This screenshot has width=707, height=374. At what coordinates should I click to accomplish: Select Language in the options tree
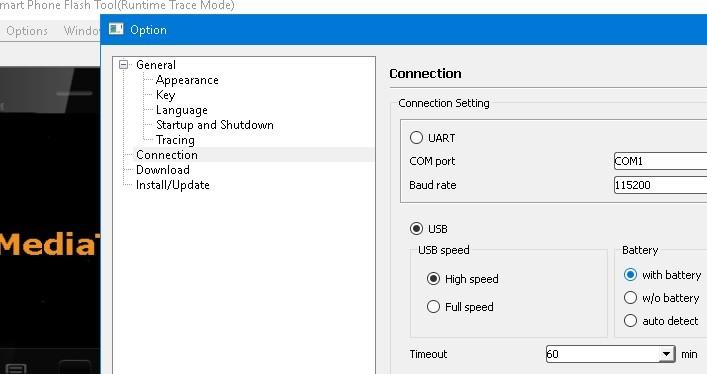[182, 110]
